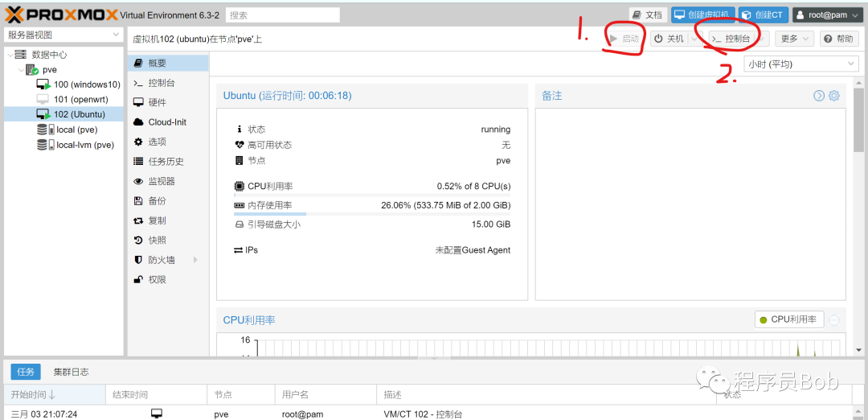This screenshot has width=868, height=420.
Task: Select local-lvm (pve) storage
Action: click(x=84, y=145)
